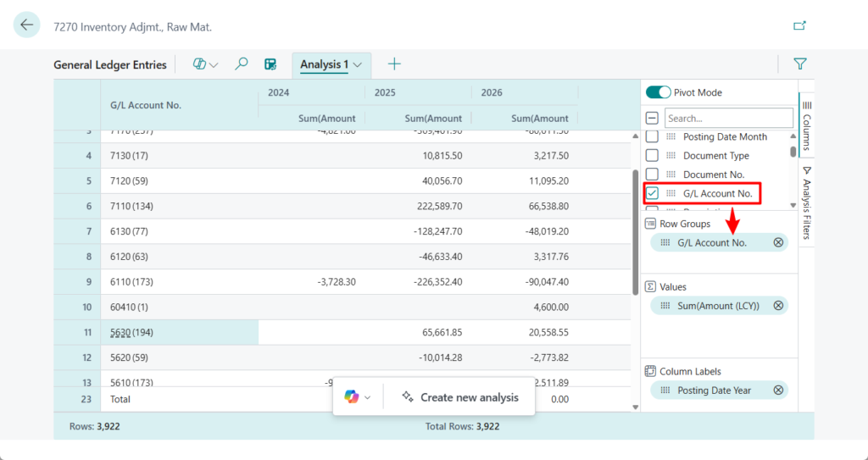
Task: Remove Posting Date Year from Column Labels
Action: tap(778, 391)
